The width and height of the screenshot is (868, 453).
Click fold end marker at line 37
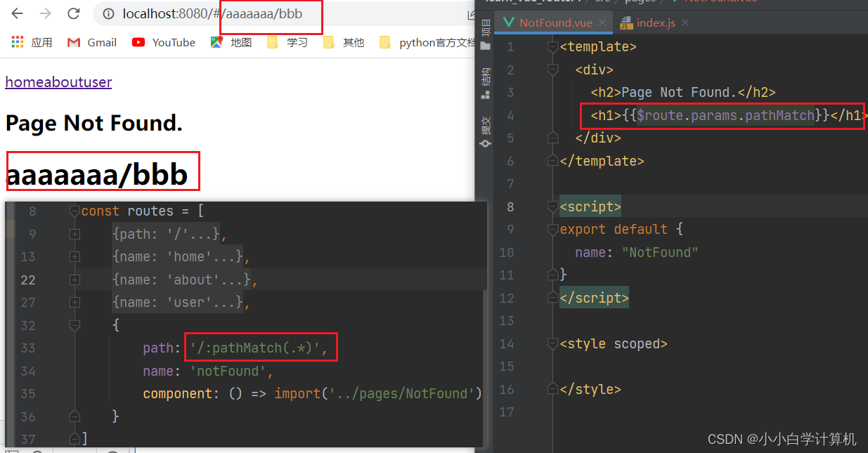[x=75, y=439]
